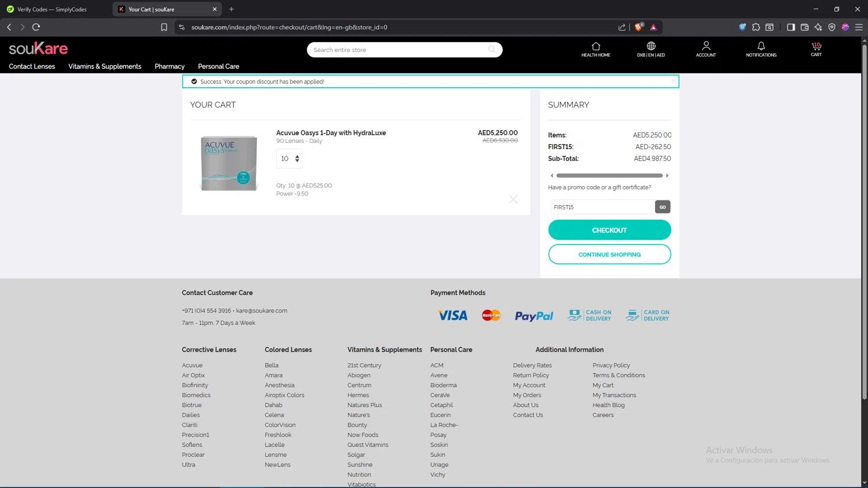Bookmark this page icon

tap(164, 27)
